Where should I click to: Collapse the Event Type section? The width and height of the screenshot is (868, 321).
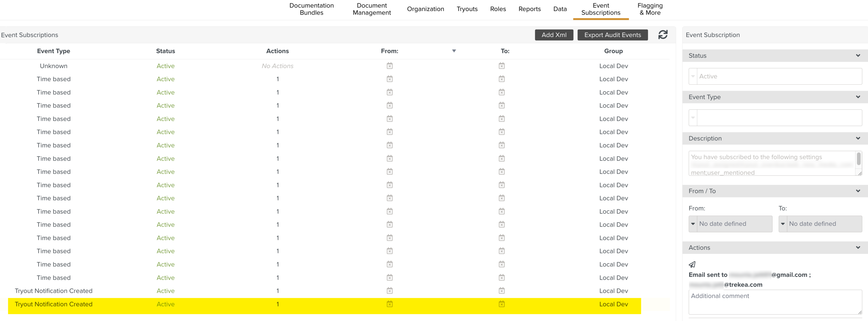pyautogui.click(x=858, y=97)
